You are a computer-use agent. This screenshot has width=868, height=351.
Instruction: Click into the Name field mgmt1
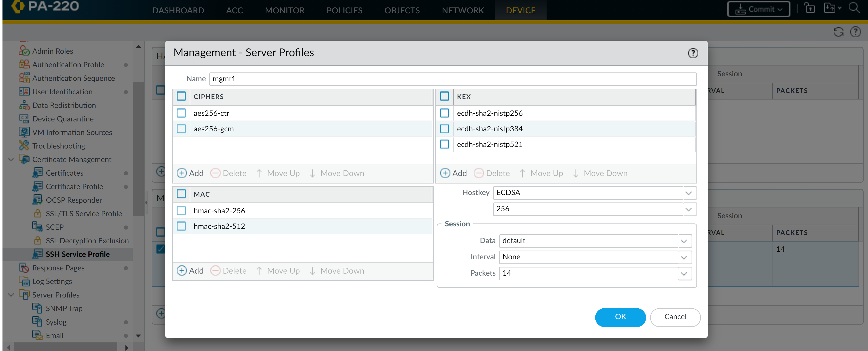coord(453,79)
